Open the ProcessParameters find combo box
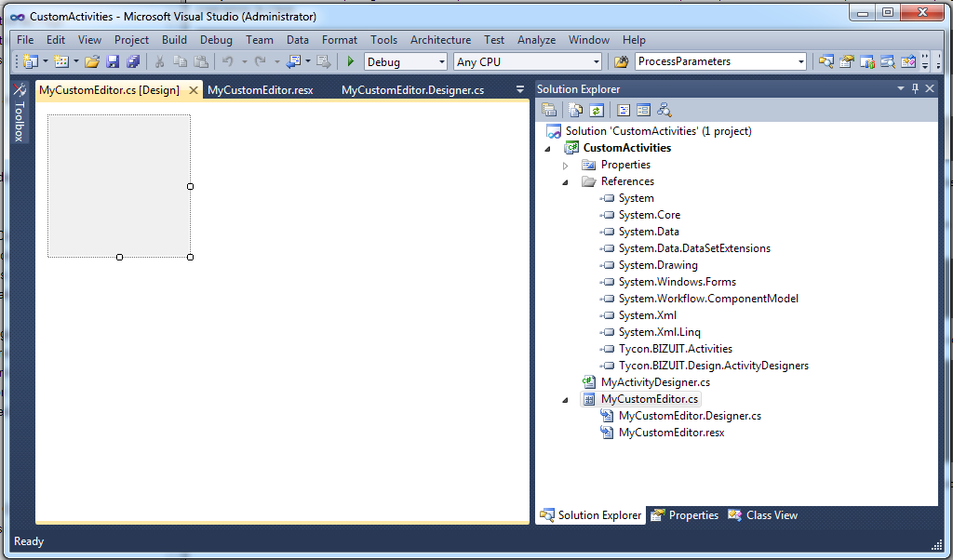The width and height of the screenshot is (953, 560). [721, 61]
